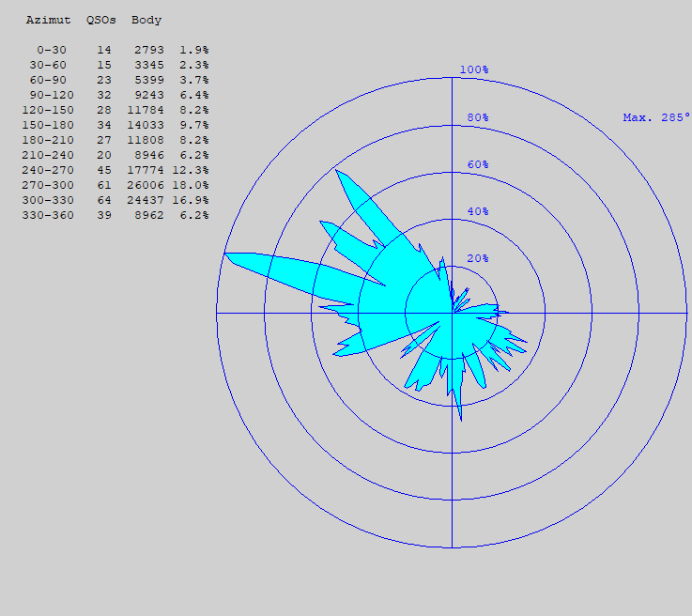
Task: Click the 80% ring label
Action: (x=478, y=117)
